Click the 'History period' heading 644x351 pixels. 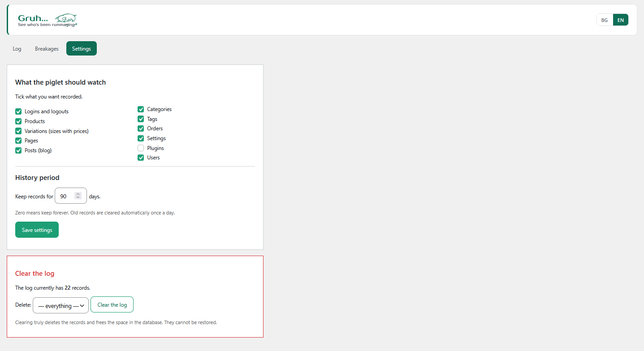point(37,178)
